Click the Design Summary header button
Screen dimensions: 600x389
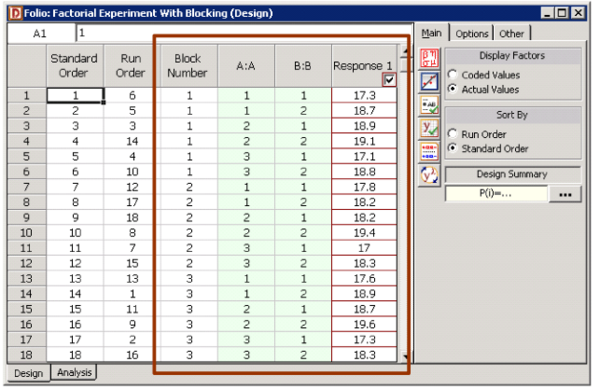[x=512, y=174]
